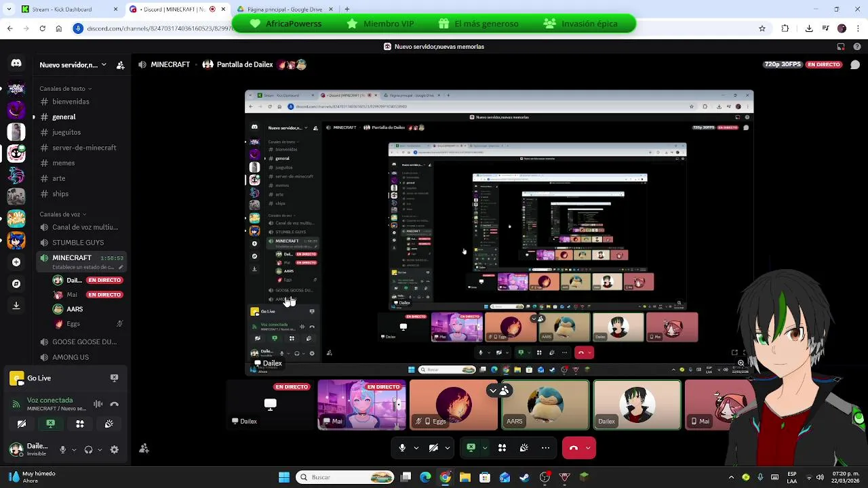Click the add friends icon beside user panel
Image resolution: width=868 pixels, height=488 pixels.
coord(144,448)
